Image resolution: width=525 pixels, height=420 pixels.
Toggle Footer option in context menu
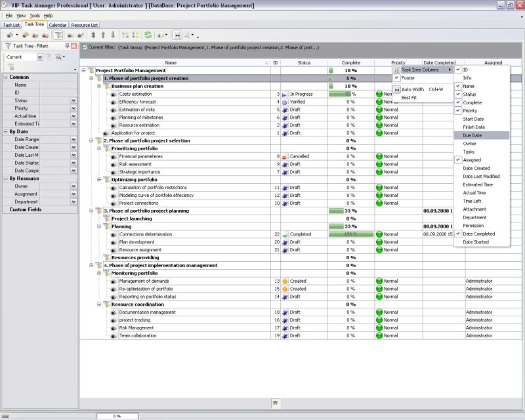(408, 78)
